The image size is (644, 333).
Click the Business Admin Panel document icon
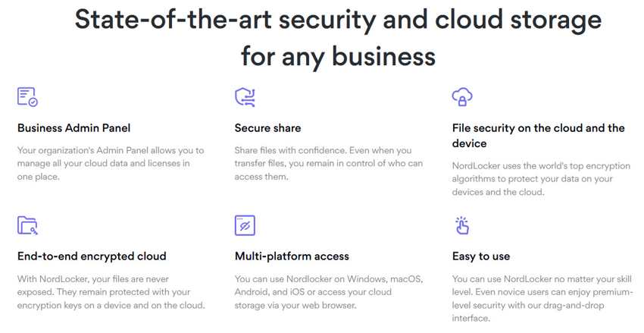(x=27, y=97)
